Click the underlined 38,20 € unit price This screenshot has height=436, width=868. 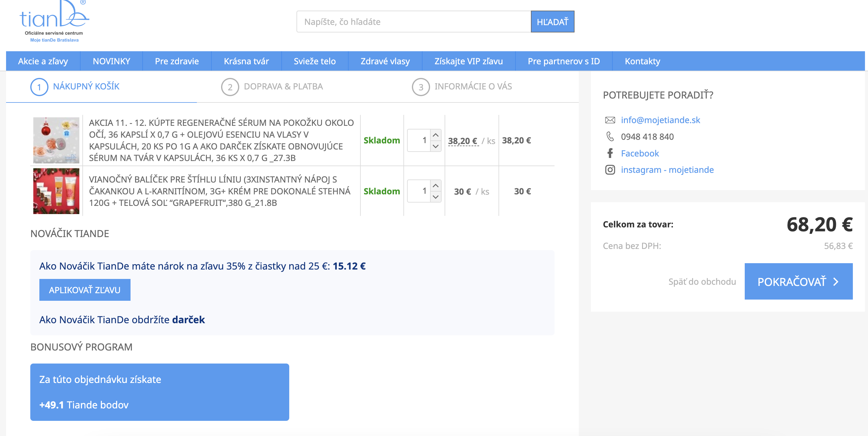463,141
